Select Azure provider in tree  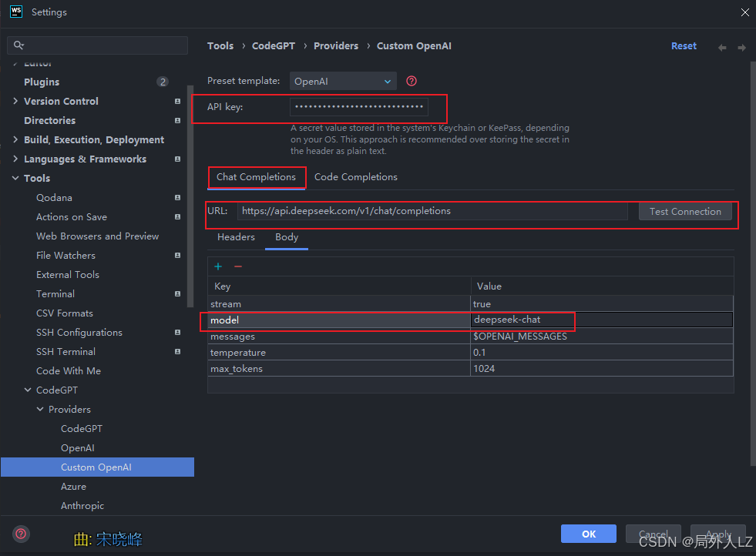pyautogui.click(x=73, y=487)
